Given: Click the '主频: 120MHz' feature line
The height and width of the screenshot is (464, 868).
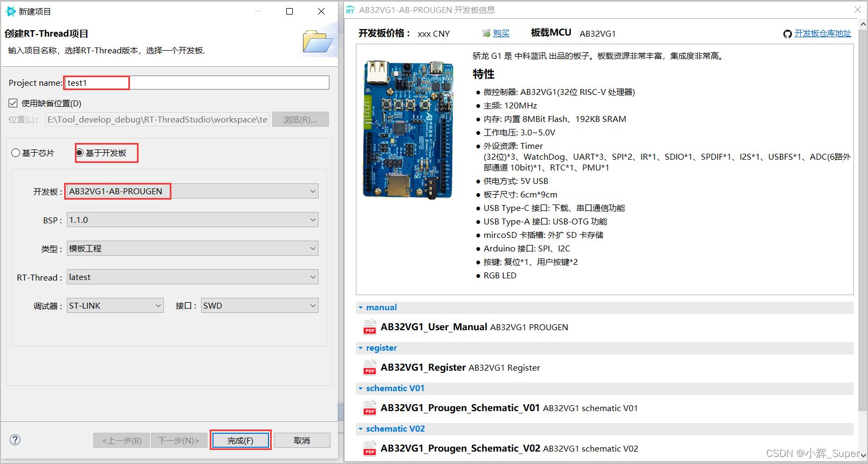Looking at the screenshot, I should [510, 106].
